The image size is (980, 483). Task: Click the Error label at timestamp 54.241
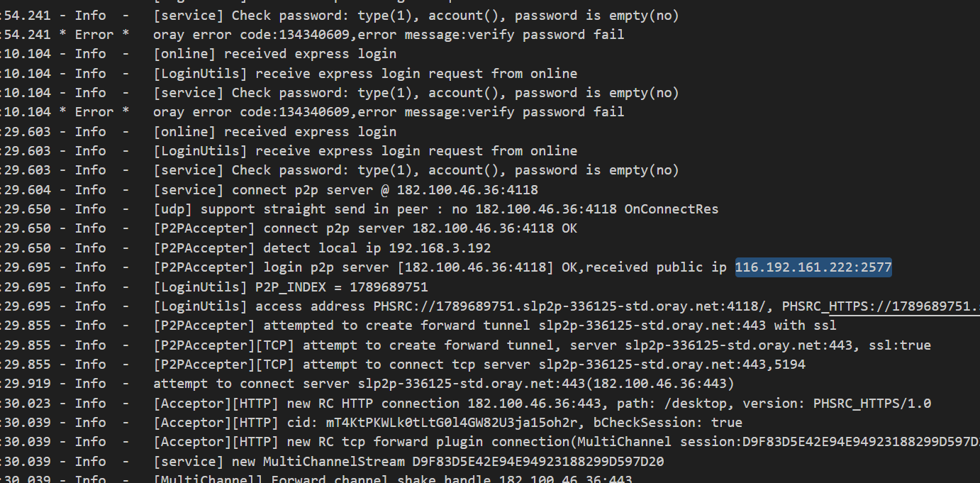(x=94, y=34)
